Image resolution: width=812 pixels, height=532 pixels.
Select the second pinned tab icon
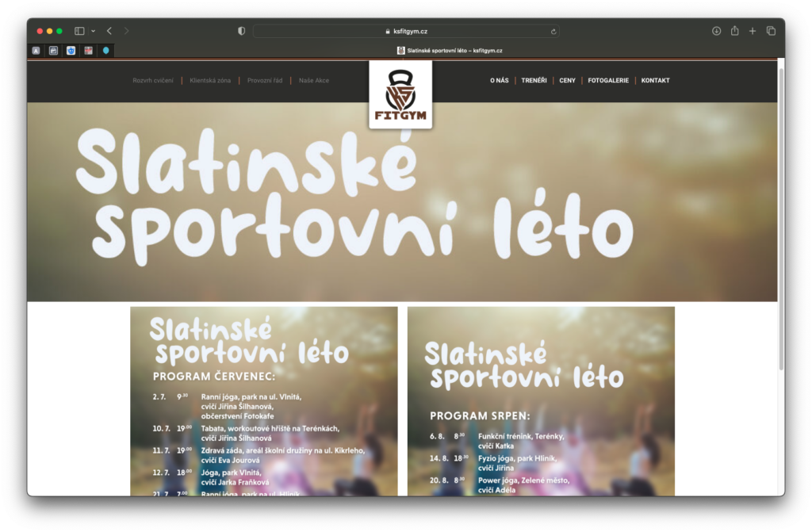(x=53, y=50)
